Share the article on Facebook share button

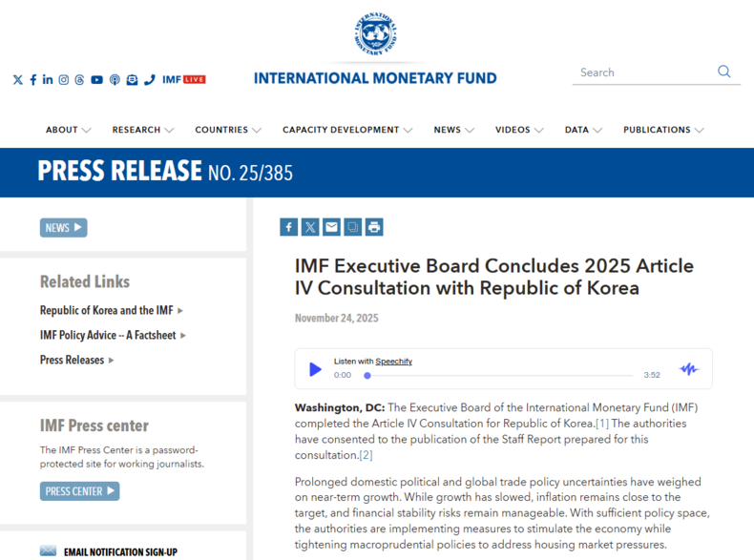click(288, 227)
